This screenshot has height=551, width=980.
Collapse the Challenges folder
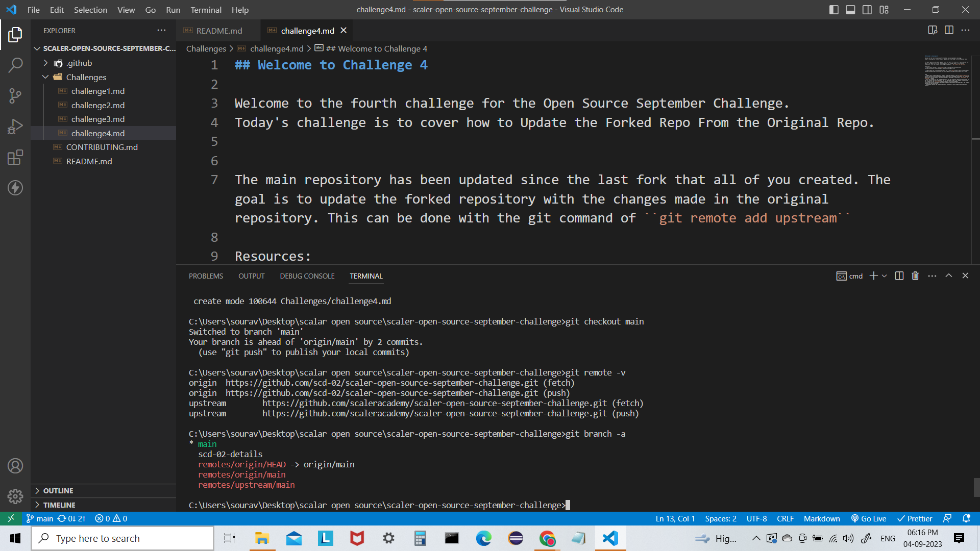pos(45,77)
